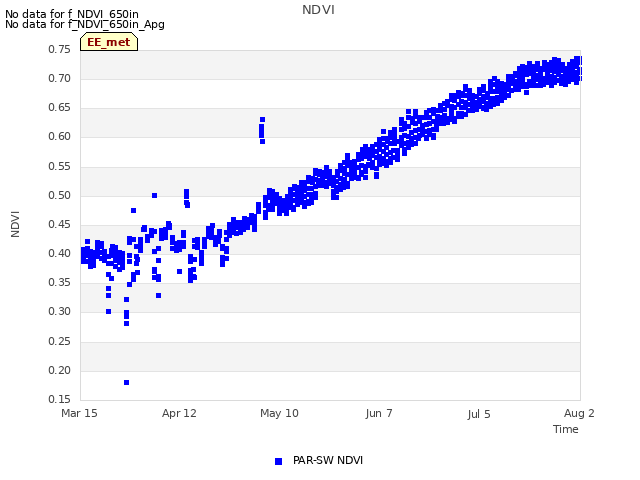This screenshot has width=640, height=480.
Task: Click the 0.75 y-axis tick label
Action: pos(59,49)
